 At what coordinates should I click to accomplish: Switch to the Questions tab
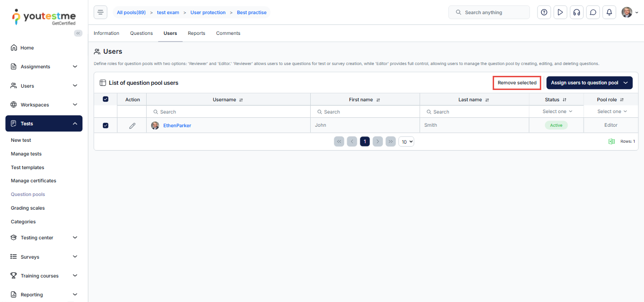point(141,33)
